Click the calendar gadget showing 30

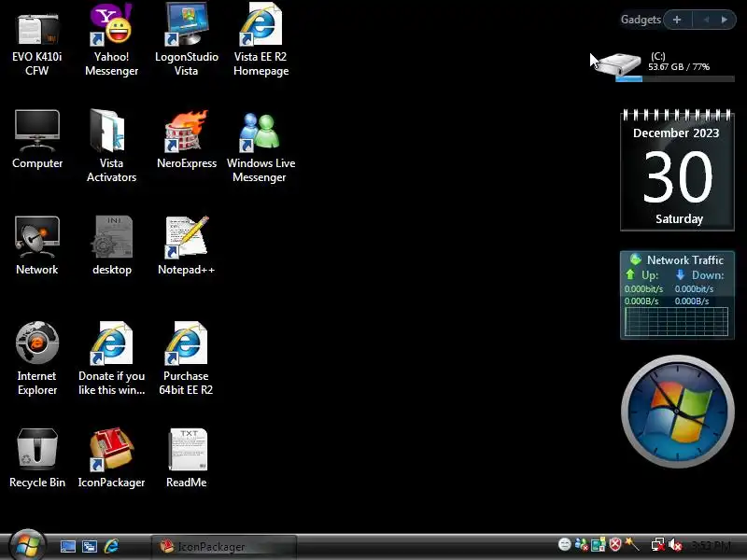click(677, 171)
